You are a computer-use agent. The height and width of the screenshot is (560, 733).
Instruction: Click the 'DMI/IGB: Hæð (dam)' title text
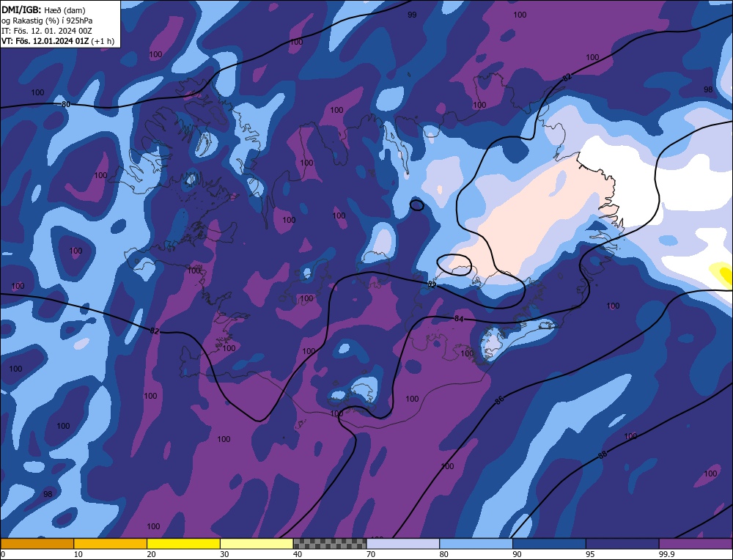coord(43,10)
